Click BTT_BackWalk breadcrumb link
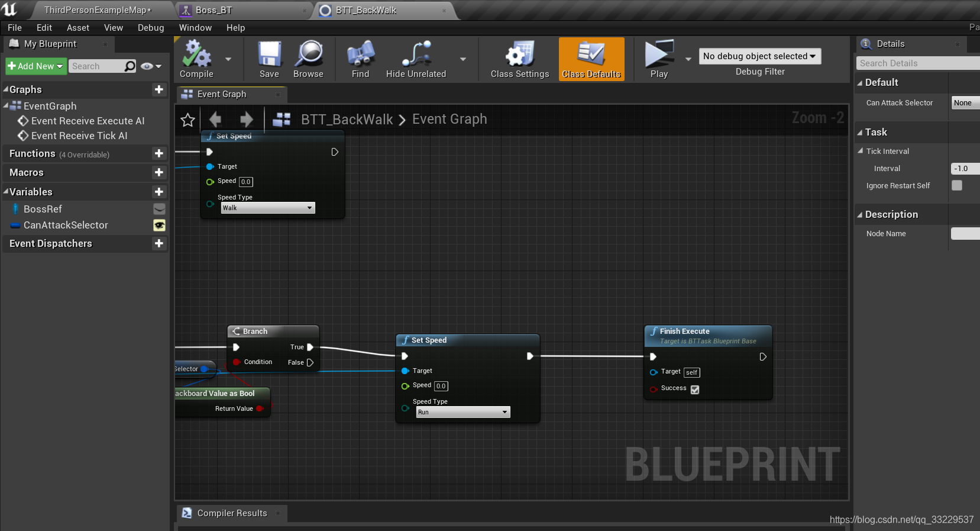This screenshot has width=980, height=531. (x=347, y=120)
